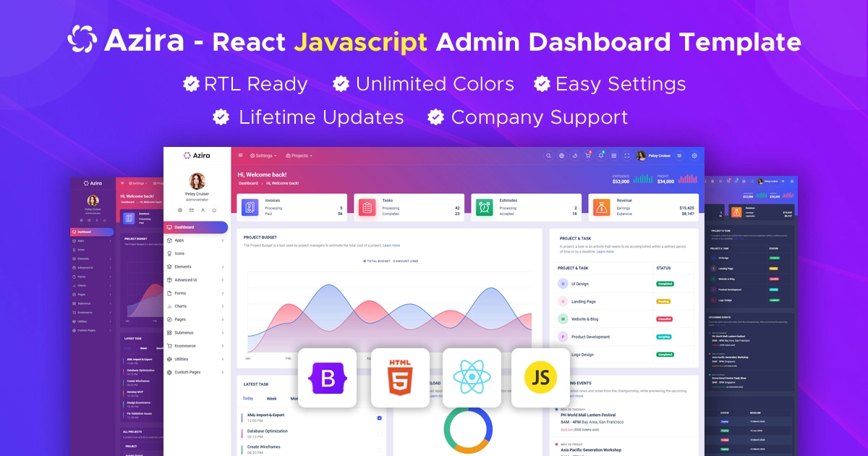868x456 pixels.
Task: Click the Create Wireframes task text
Action: point(264,447)
